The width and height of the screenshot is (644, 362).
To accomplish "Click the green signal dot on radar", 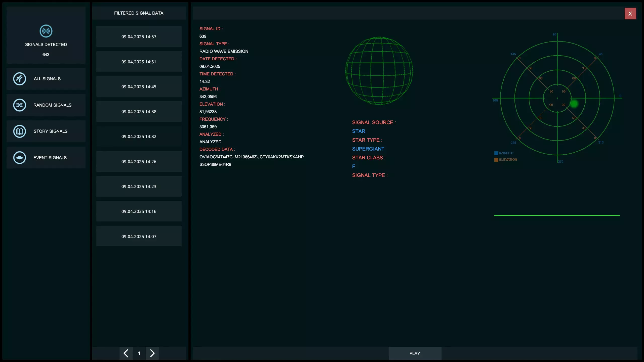I will [574, 104].
